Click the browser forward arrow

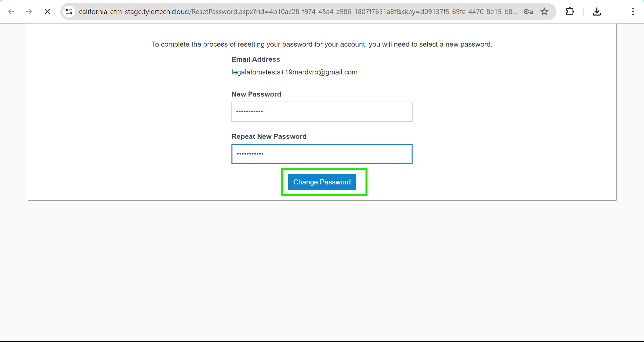[29, 12]
